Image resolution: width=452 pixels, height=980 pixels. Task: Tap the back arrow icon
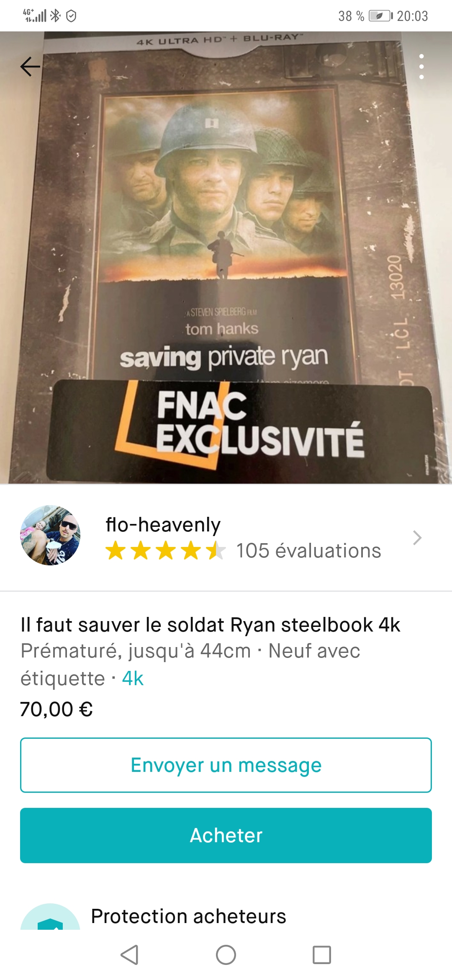[30, 67]
